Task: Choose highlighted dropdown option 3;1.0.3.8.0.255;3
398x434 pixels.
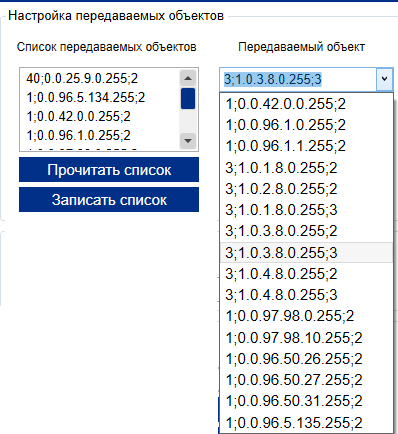Action: point(306,253)
